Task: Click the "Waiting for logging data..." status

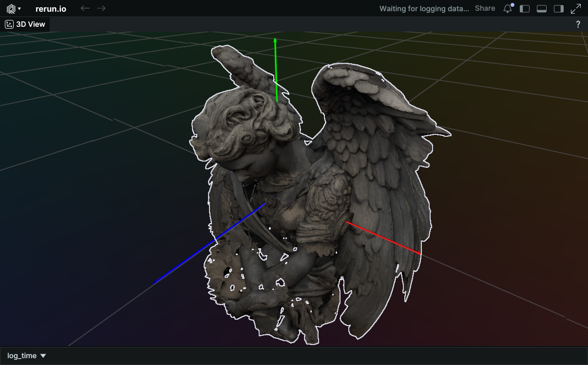Action: coord(424,8)
